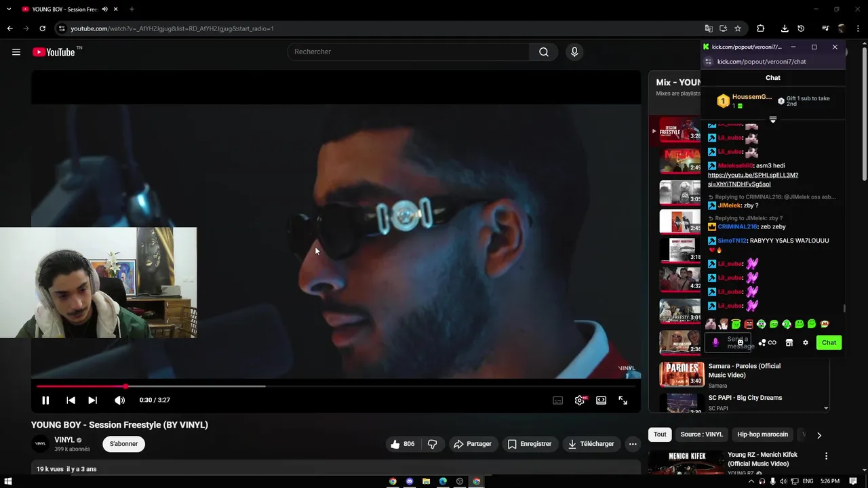Open the translate page icon
This screenshot has width=868, height=488.
[709, 28]
